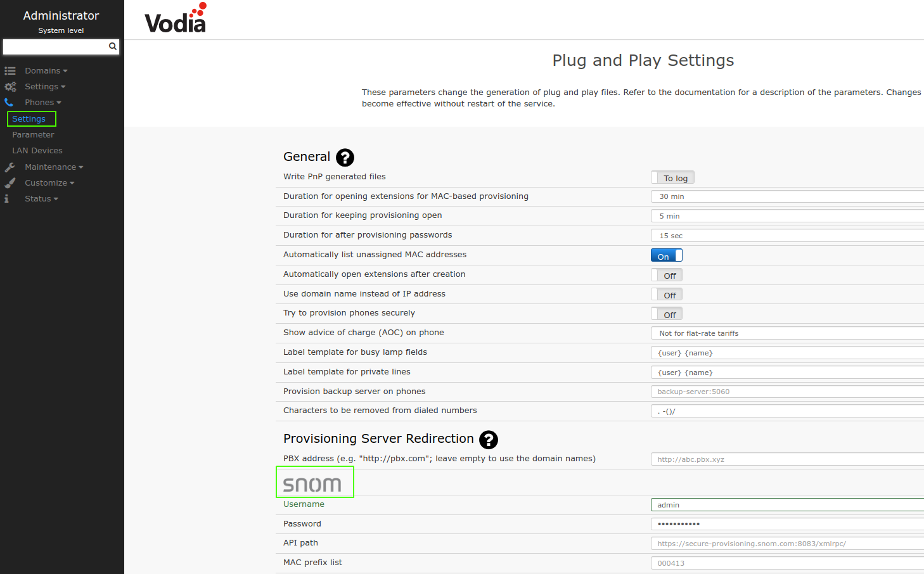This screenshot has height=574, width=924.
Task: Click the MAC prefix list input field
Action: [x=787, y=563]
